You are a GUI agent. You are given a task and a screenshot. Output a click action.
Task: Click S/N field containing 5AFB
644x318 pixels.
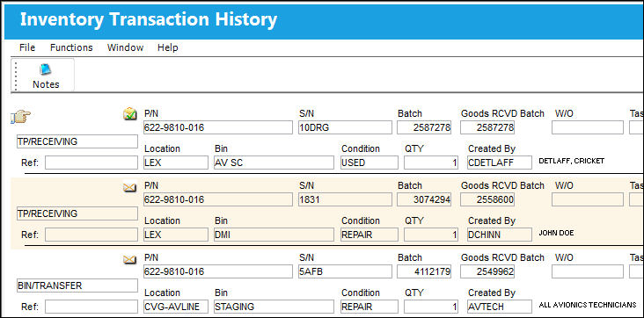coord(346,271)
